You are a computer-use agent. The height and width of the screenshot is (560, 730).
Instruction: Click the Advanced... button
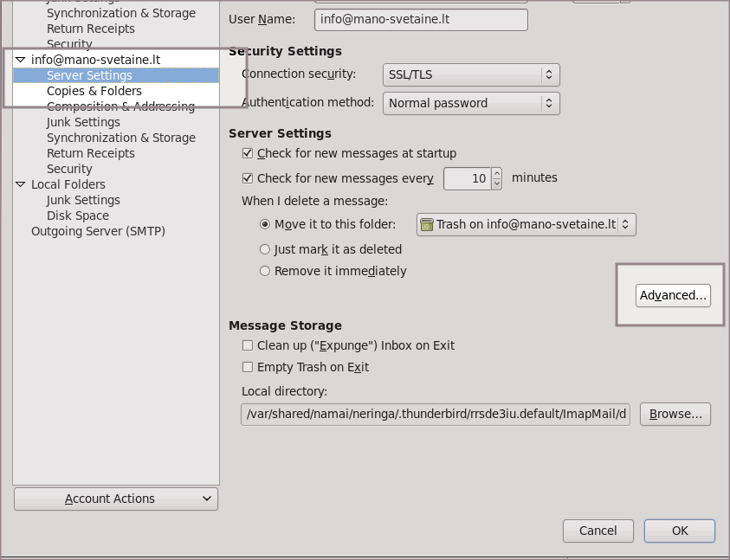click(673, 295)
